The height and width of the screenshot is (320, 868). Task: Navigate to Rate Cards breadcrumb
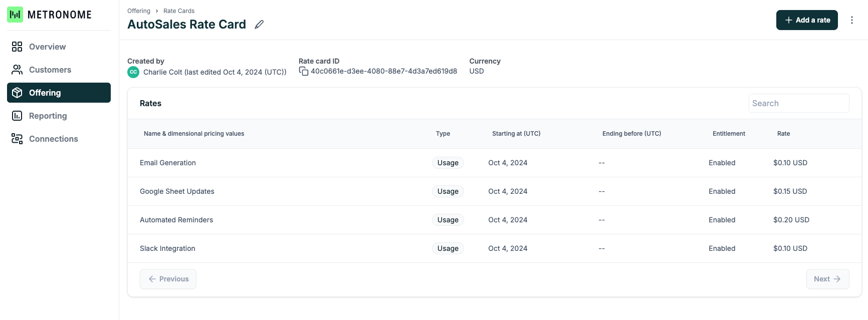[179, 11]
